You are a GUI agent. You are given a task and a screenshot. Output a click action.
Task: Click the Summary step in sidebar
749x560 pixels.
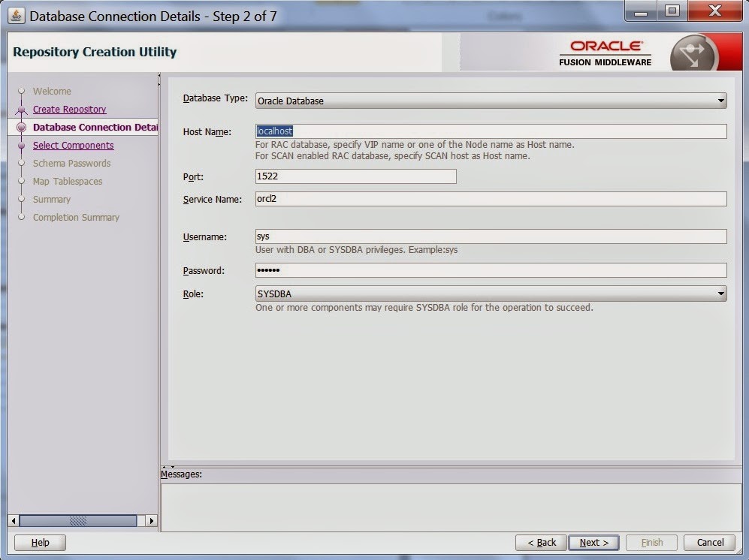click(x=52, y=199)
